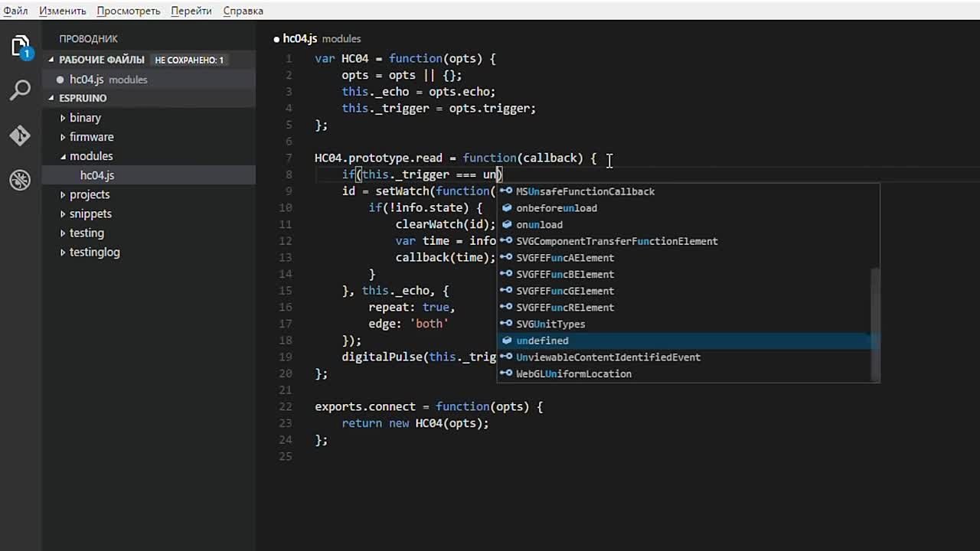Select hc04.js in working files list

tap(149, 80)
